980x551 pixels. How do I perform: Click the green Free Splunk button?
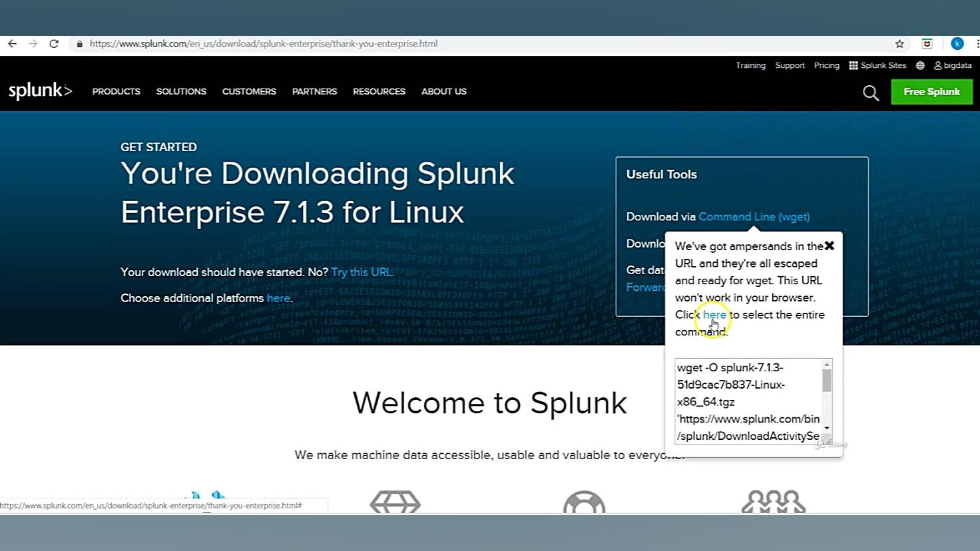pos(931,91)
